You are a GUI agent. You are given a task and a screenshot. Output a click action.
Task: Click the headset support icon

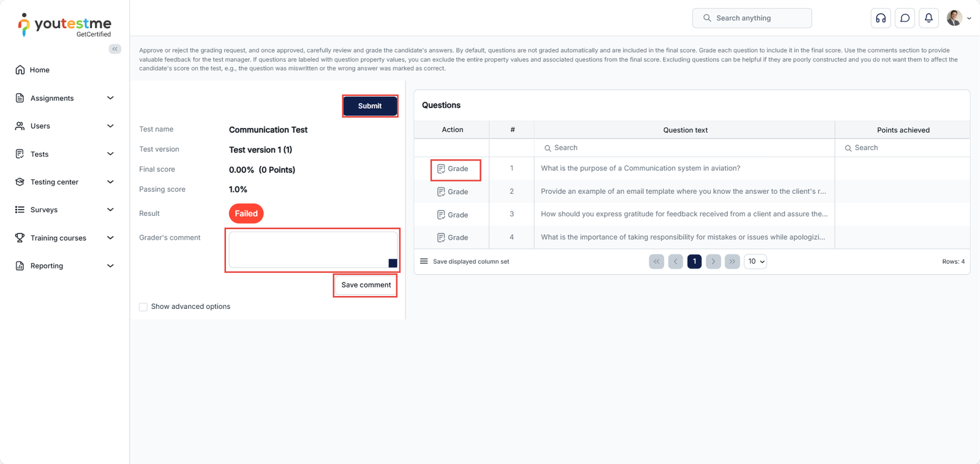881,18
